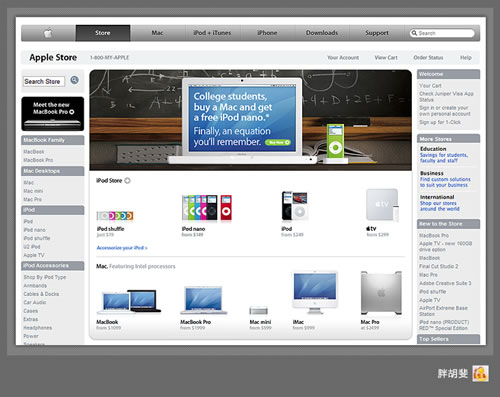Open Education savings for students link
500x397 pixels.
[444, 158]
